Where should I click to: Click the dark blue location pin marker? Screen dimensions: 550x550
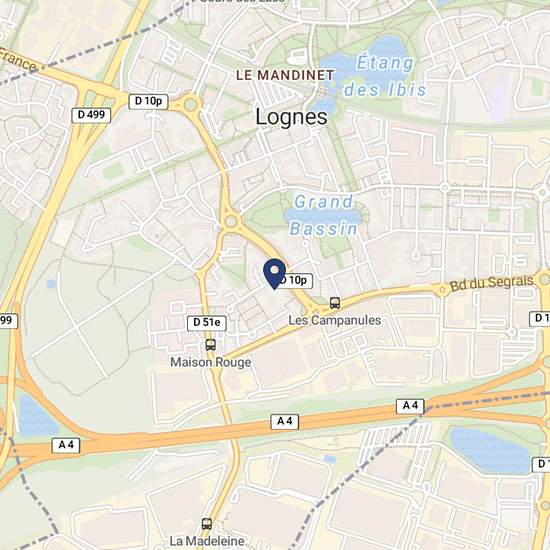point(274,274)
